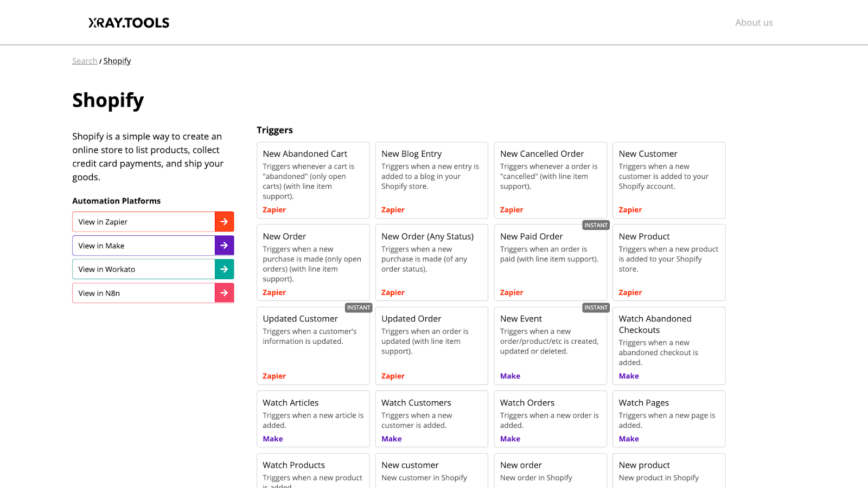Open View in Zapier button
The height and width of the screenshot is (488, 868).
(153, 222)
